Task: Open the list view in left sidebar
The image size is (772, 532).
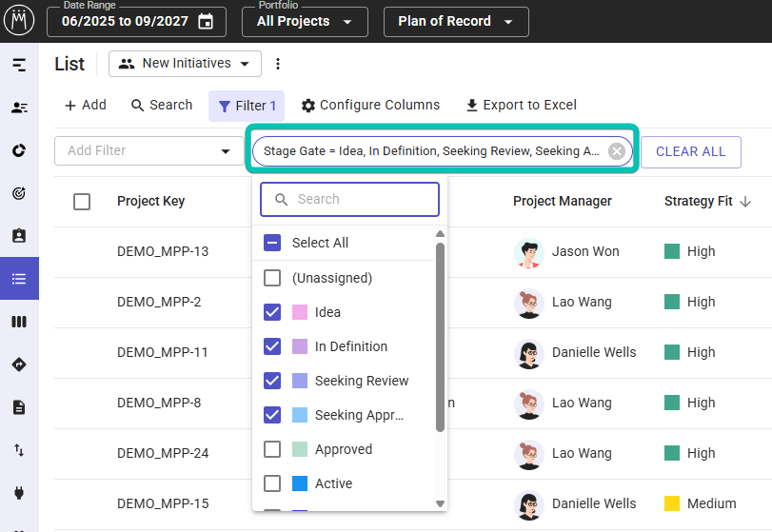Action: (x=19, y=279)
